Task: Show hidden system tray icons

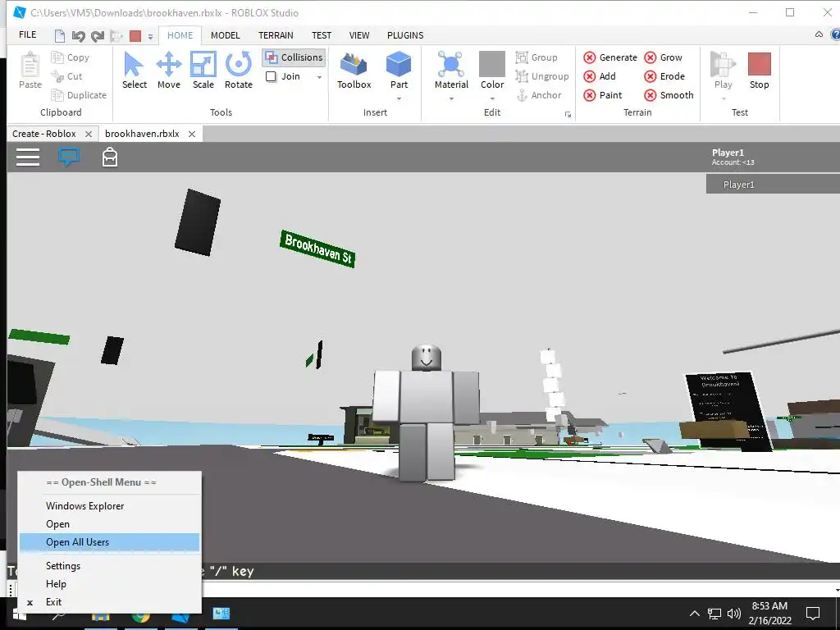Action: tap(694, 614)
